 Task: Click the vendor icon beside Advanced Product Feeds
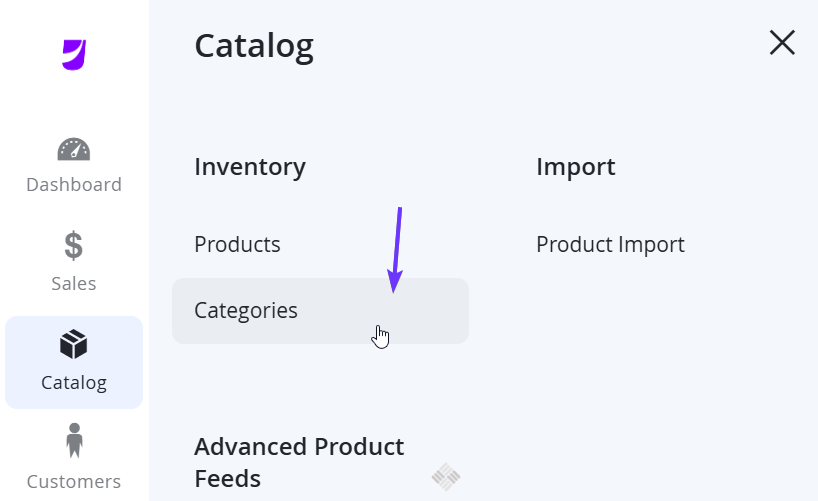click(x=446, y=476)
